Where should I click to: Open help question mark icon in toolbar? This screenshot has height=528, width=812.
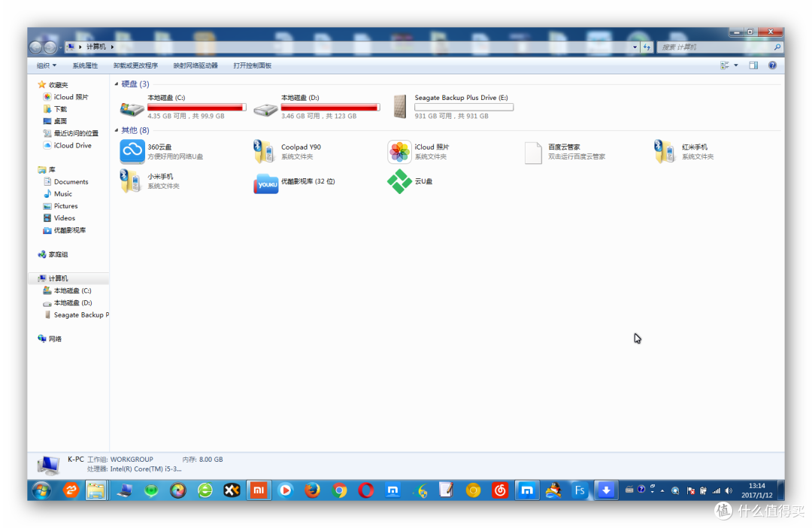(772, 65)
